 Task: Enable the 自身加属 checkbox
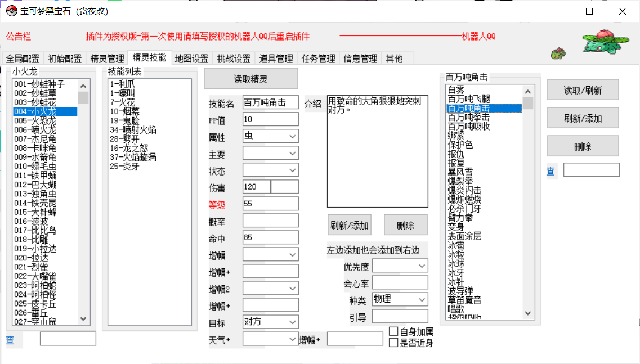(x=393, y=331)
